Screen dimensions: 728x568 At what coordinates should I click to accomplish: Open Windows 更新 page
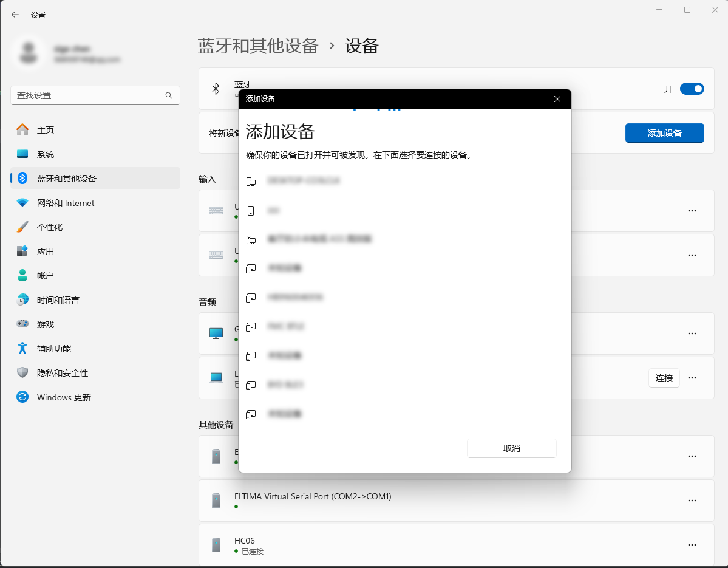pos(64,397)
